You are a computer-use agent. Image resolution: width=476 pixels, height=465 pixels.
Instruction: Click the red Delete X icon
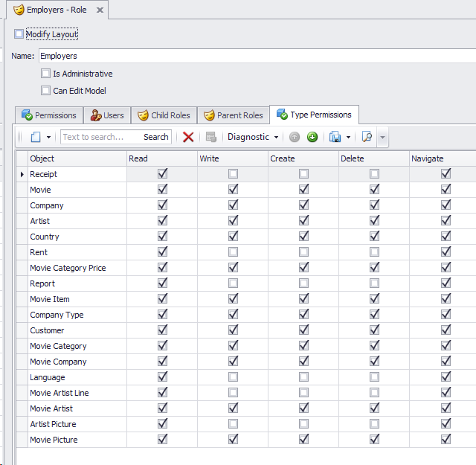pos(188,137)
